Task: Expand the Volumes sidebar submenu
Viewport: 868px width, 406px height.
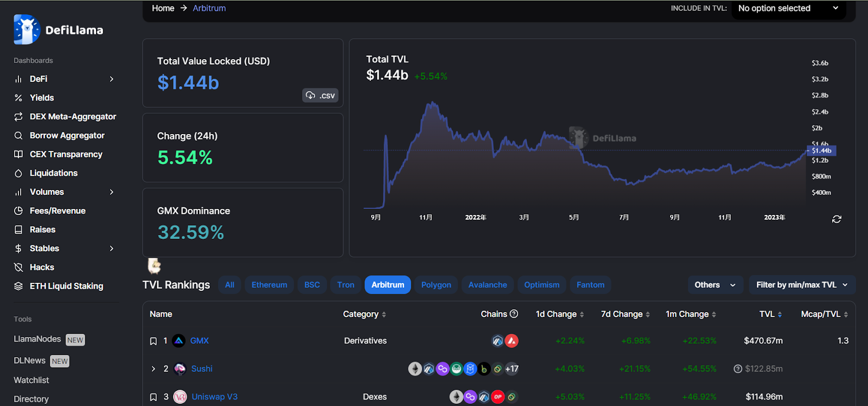Action: pos(112,192)
